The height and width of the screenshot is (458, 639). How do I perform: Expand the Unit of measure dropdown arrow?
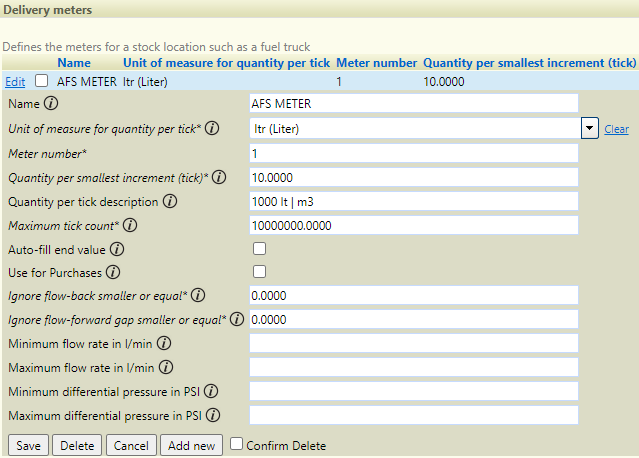tap(589, 128)
